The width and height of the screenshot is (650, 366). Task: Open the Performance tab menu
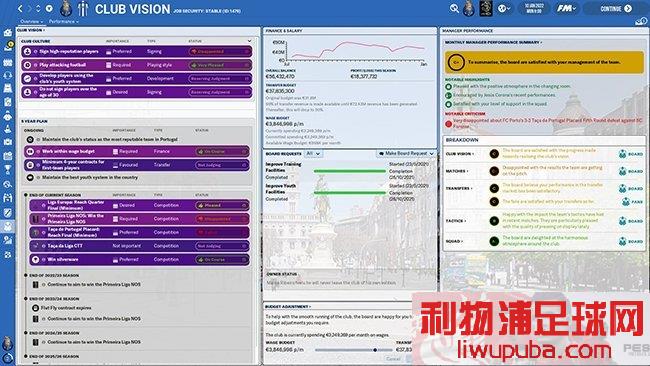click(x=63, y=21)
